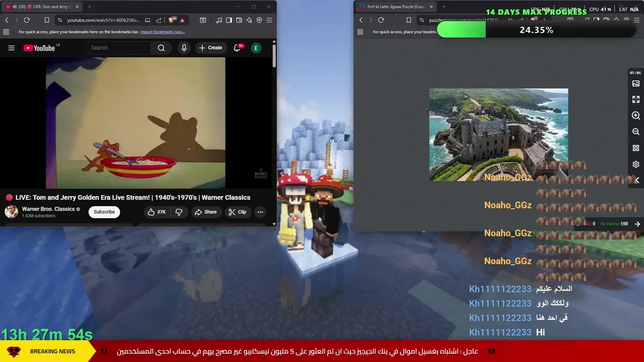This screenshot has width=644, height=362.
Task: Click the 1.83M subscribers text
Action: pyautogui.click(x=39, y=216)
